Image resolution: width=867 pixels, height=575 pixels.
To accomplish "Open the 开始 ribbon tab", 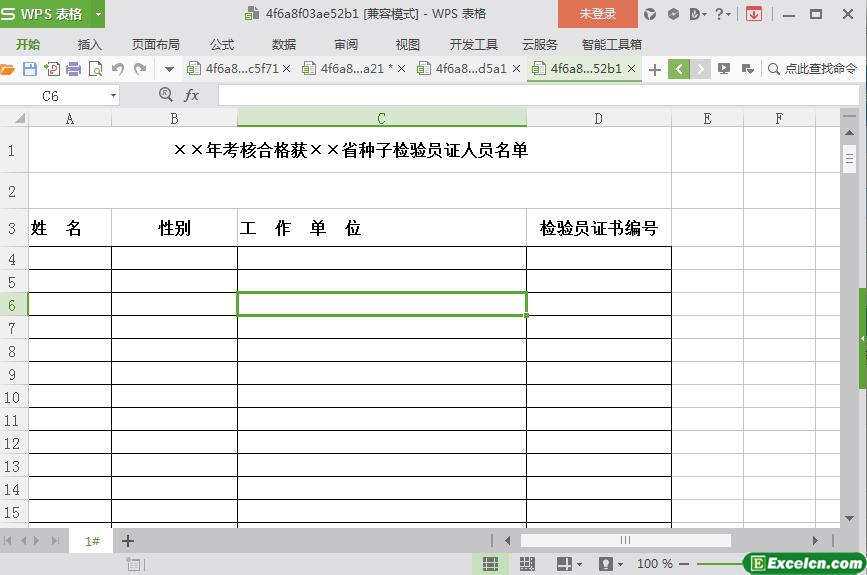I will tap(28, 44).
